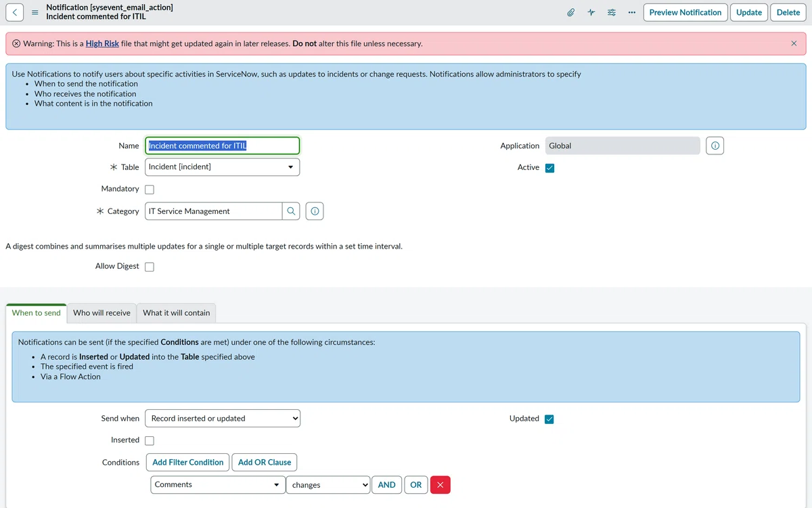812x508 pixels.
Task: Remove the Comments condition with red X
Action: coord(440,484)
